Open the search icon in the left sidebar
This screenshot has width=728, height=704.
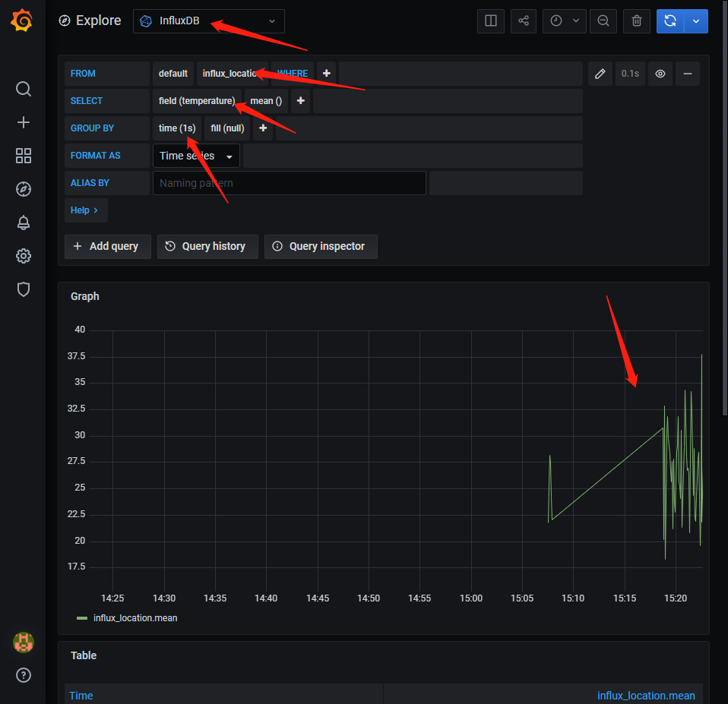[23, 89]
